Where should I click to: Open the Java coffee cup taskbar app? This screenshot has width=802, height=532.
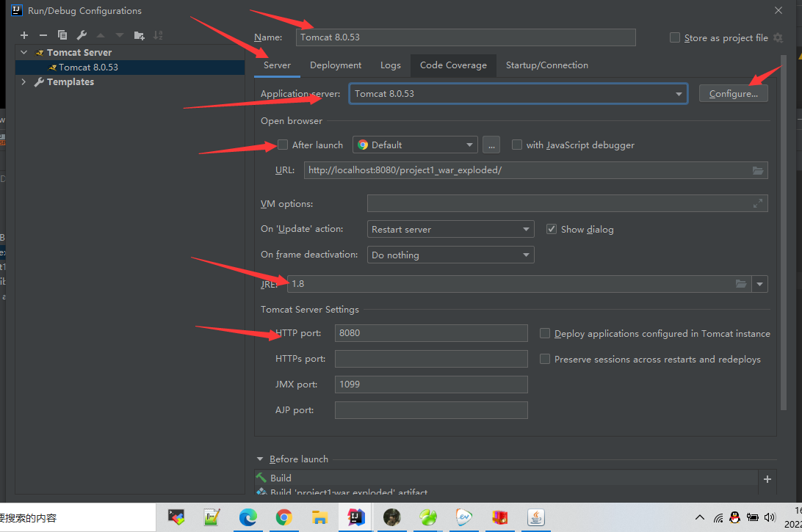tap(535, 517)
